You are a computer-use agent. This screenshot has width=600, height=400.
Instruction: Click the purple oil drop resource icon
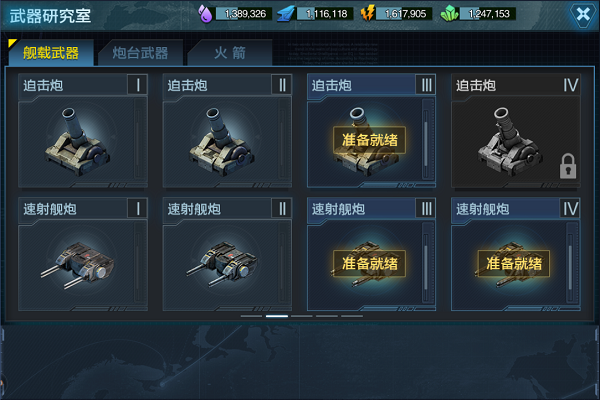[205, 13]
